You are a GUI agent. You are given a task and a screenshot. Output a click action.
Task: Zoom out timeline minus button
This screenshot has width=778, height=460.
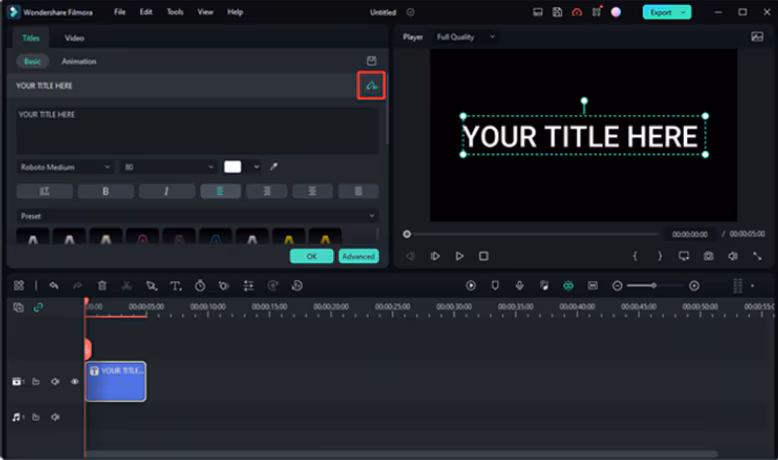pos(617,285)
